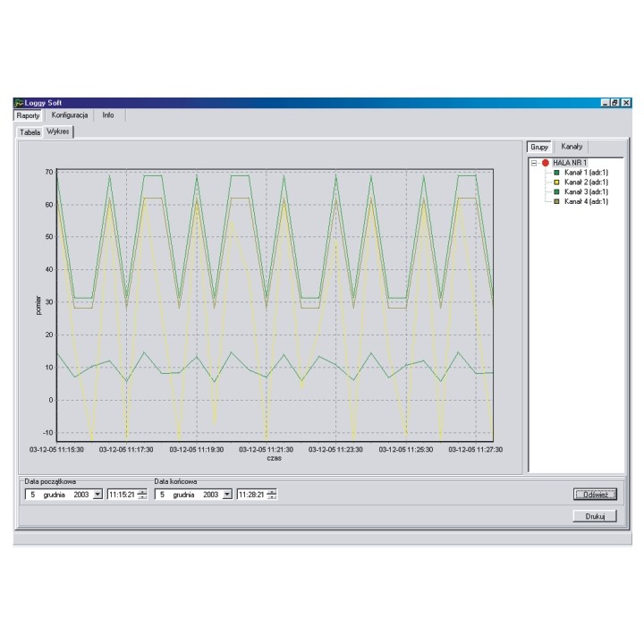Click the Loggy Soft title bar icon
This screenshot has width=644, height=644.
coord(19,103)
